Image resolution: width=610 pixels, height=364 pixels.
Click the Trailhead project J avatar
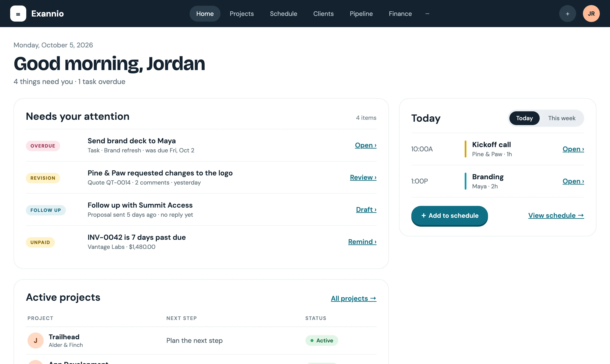click(35, 340)
